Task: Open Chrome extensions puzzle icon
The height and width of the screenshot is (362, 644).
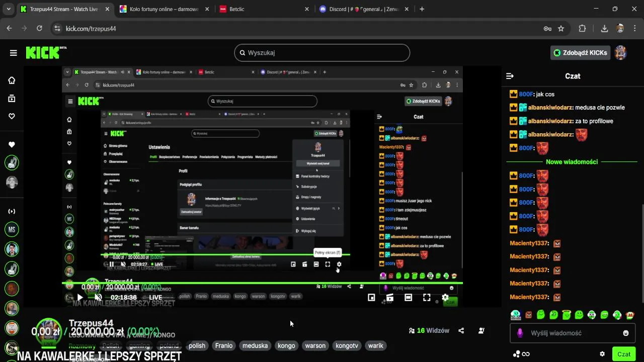Action: [x=582, y=29]
